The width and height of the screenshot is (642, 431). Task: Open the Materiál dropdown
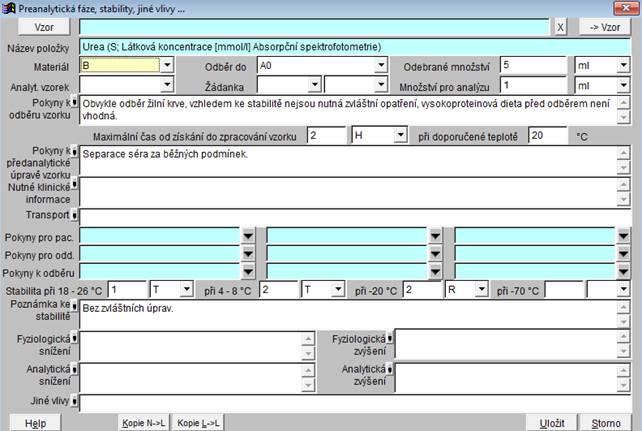tap(167, 66)
